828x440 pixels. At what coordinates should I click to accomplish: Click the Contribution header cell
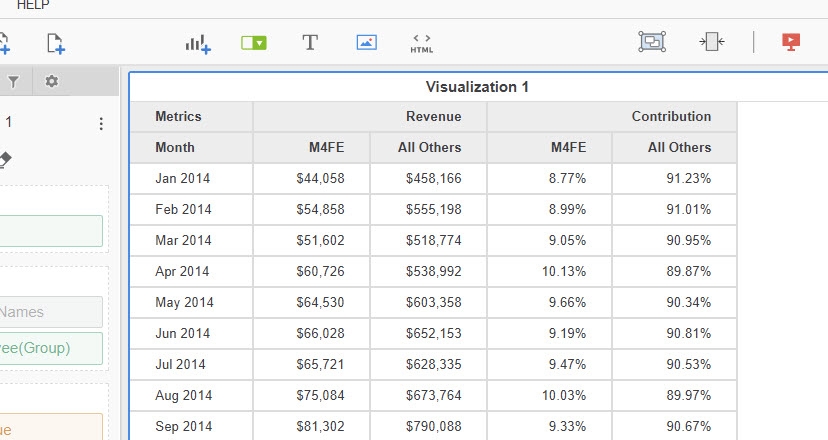coord(671,116)
